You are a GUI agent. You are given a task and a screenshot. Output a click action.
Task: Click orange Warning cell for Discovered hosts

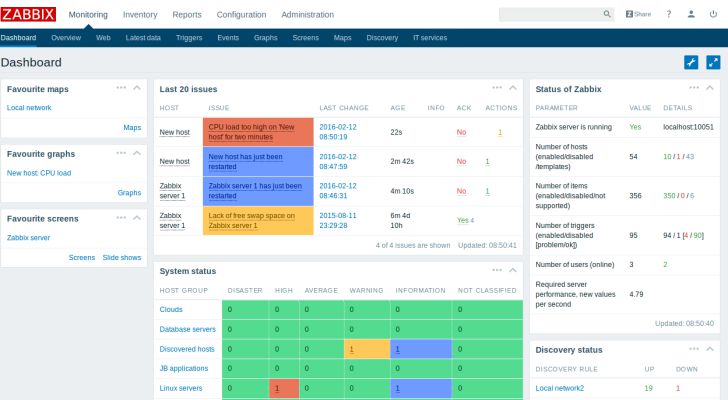pyautogui.click(x=367, y=349)
